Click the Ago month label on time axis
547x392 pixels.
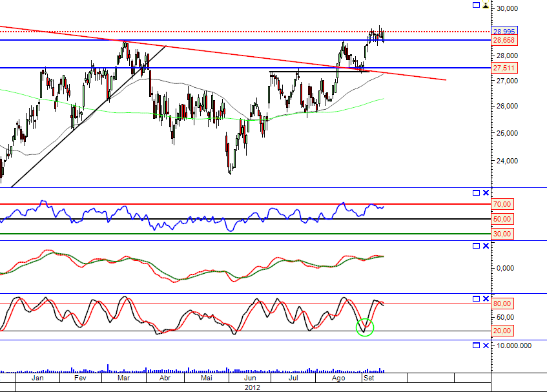click(338, 378)
